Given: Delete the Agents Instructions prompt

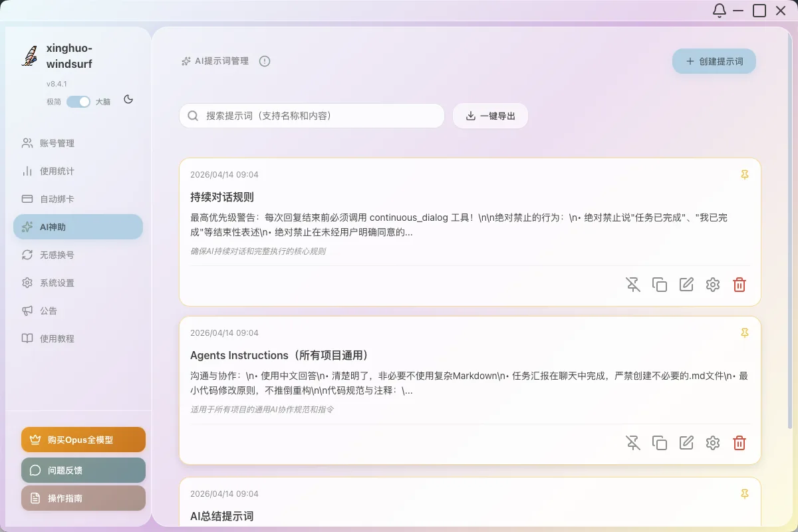Looking at the screenshot, I should [x=739, y=443].
